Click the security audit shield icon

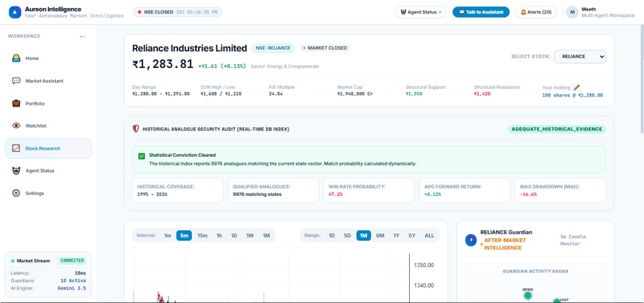click(136, 129)
